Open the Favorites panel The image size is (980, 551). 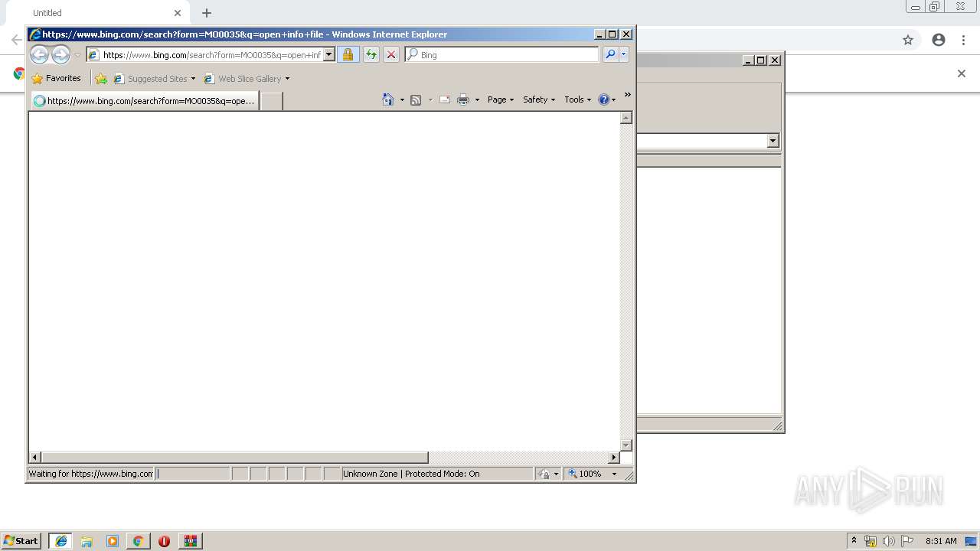[x=57, y=78]
